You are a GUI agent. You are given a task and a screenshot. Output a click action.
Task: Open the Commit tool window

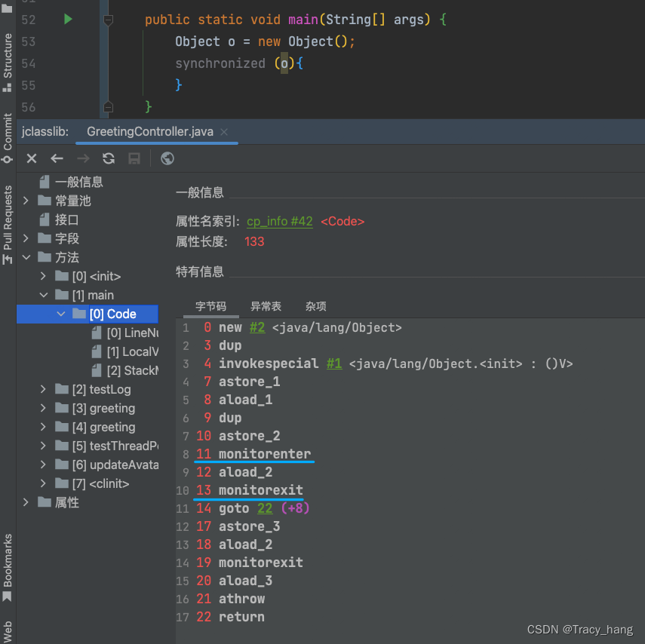pyautogui.click(x=8, y=138)
